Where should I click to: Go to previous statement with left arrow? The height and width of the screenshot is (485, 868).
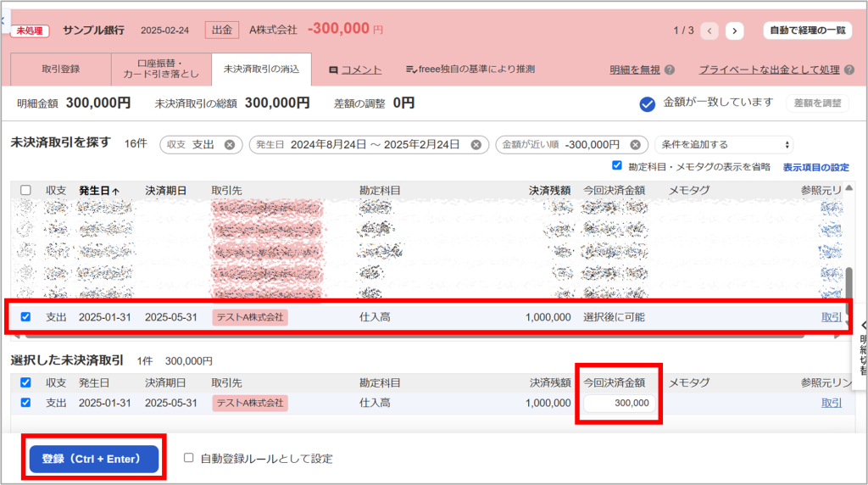tap(709, 31)
